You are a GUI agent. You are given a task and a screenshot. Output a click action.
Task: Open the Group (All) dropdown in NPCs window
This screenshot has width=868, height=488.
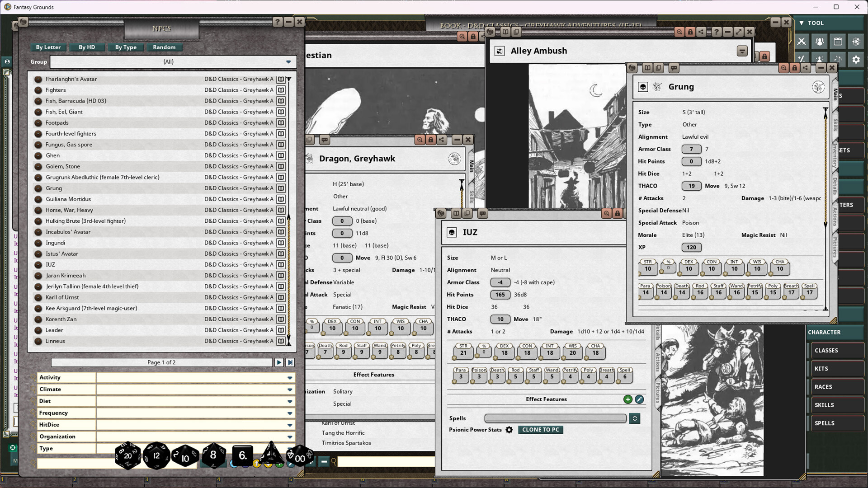(x=288, y=61)
